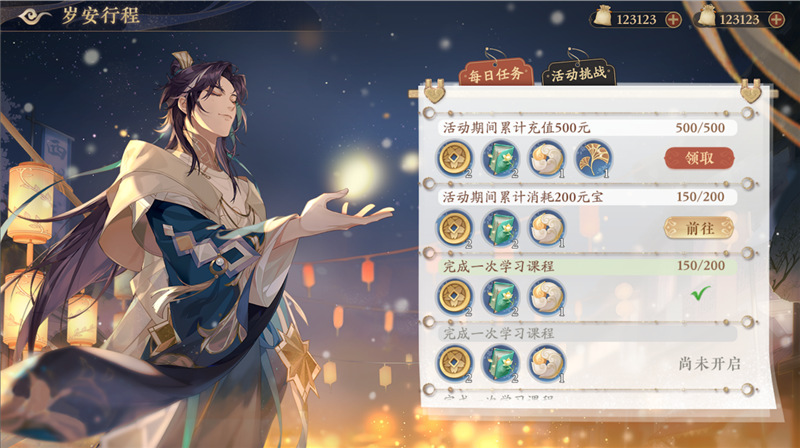Select the highlighted 完成一次学习课程 task header
The width and height of the screenshot is (800, 448).
tap(588, 266)
